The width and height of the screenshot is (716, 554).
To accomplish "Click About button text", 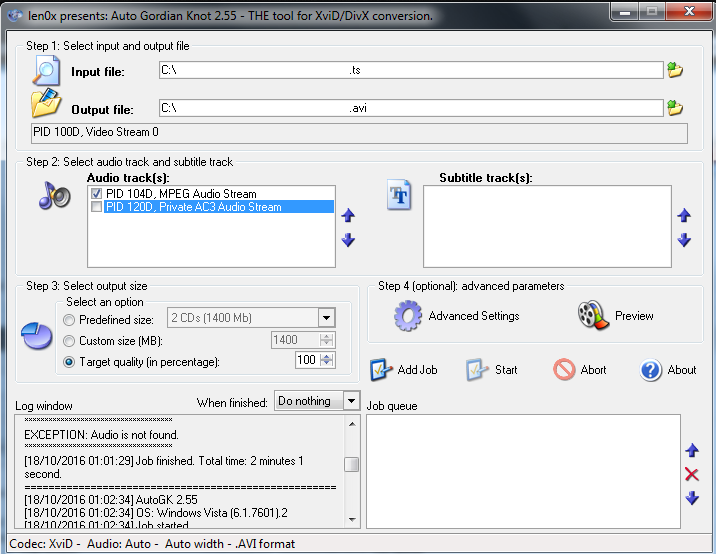I will click(682, 369).
